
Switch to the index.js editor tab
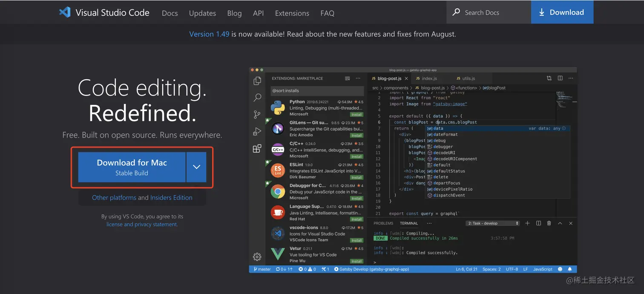pyautogui.click(x=429, y=78)
